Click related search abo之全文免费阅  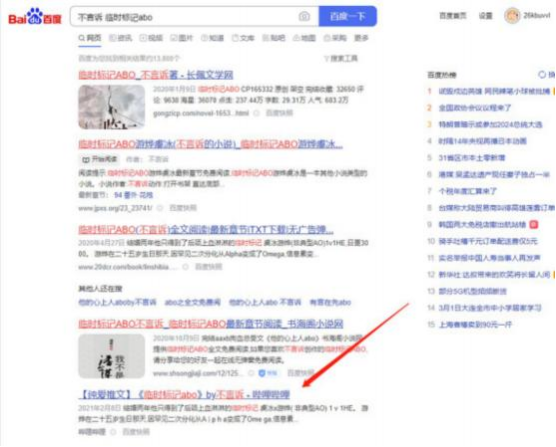coord(193,302)
